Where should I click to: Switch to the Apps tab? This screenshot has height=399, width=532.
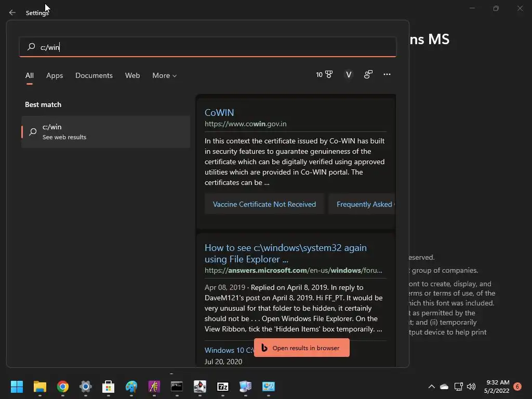coord(55,75)
